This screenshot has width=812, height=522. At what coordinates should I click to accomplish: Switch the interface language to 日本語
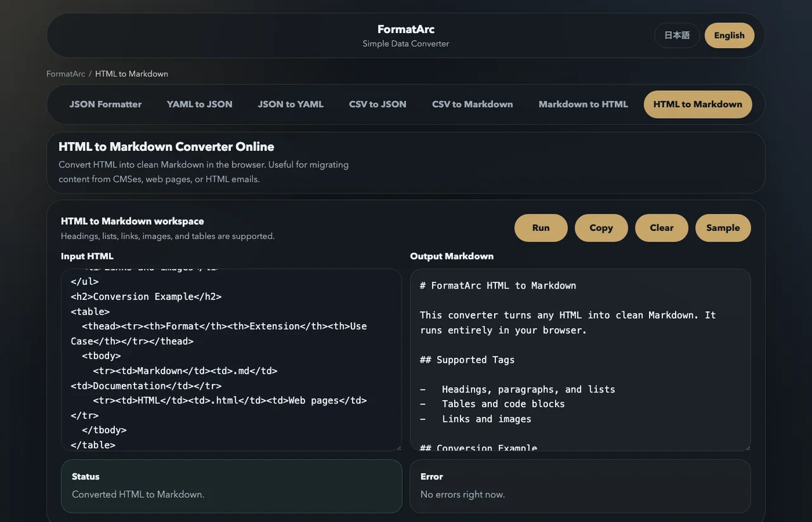point(676,36)
